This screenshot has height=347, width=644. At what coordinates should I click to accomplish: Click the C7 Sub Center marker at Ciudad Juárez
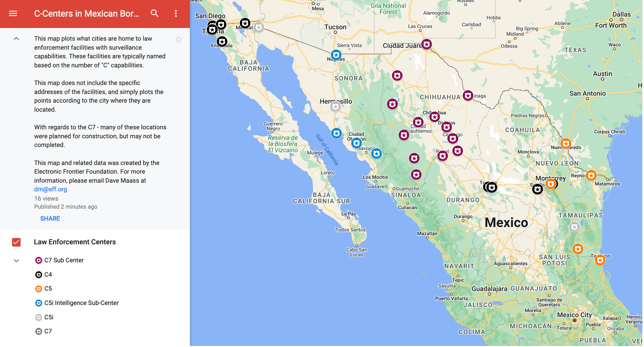pyautogui.click(x=426, y=44)
